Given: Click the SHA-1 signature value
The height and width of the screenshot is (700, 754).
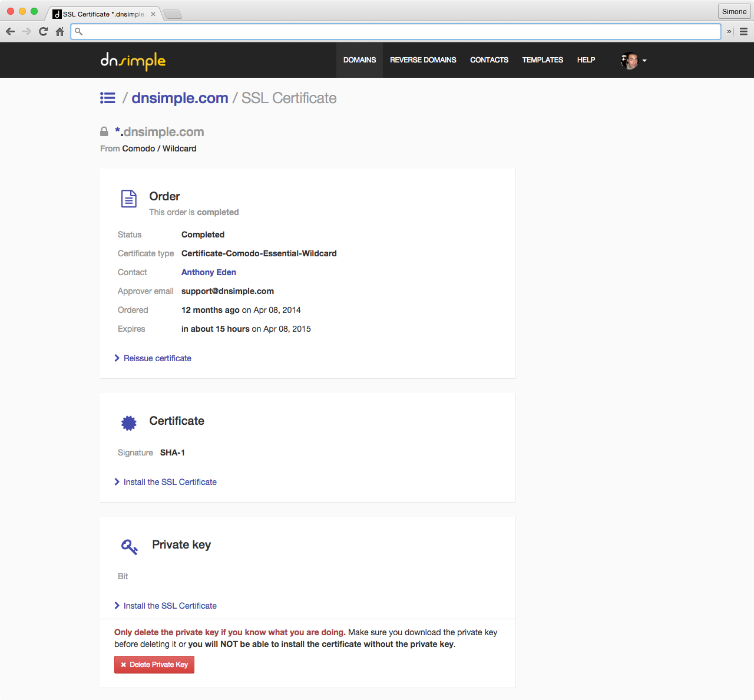Looking at the screenshot, I should tap(173, 453).
